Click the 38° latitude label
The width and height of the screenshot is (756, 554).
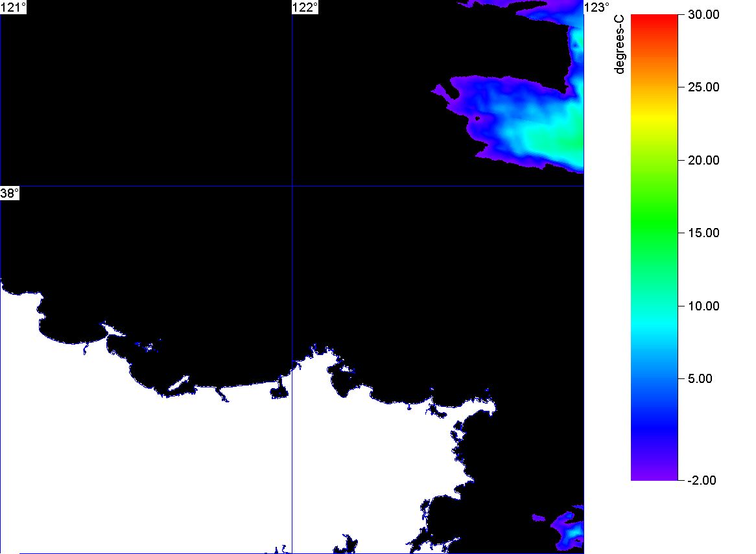click(x=10, y=193)
